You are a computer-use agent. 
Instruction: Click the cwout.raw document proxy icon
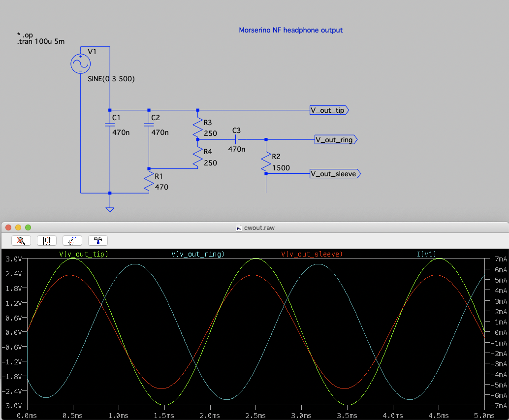(239, 228)
